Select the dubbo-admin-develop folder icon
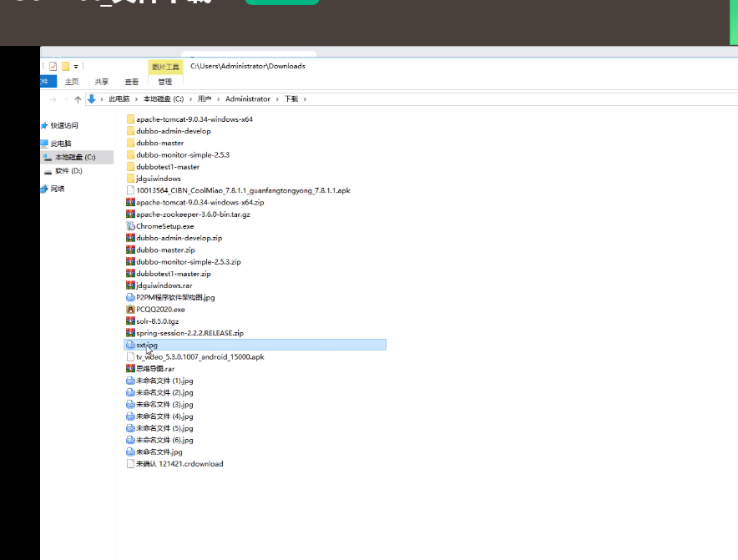 tap(130, 131)
